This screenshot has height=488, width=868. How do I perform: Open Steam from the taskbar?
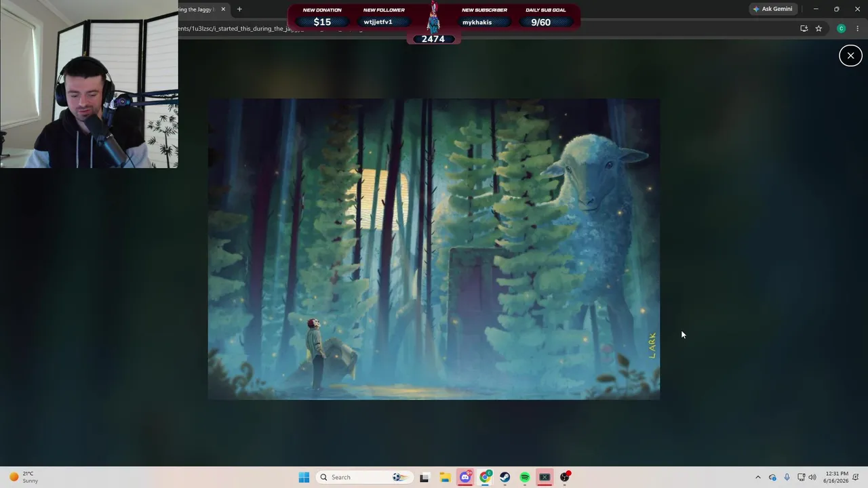point(505,477)
